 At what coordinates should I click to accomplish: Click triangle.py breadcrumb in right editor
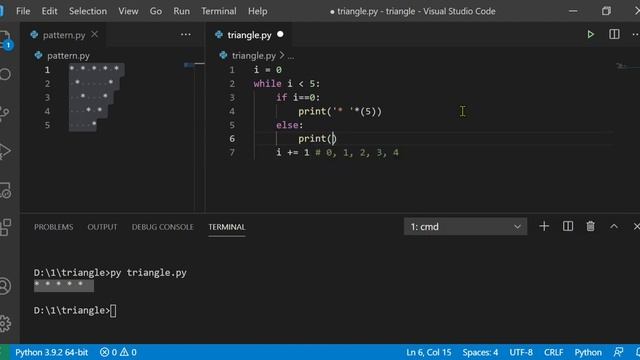253,56
